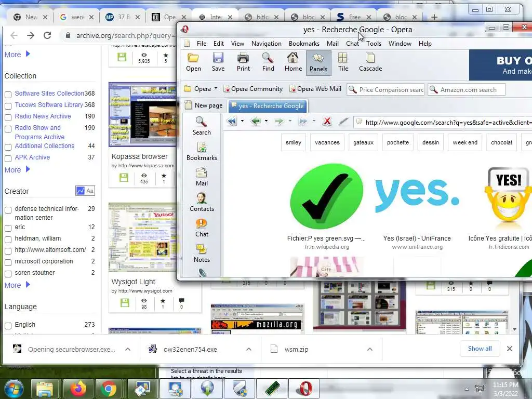Click the Save floppy icon in Opera

coord(218,62)
